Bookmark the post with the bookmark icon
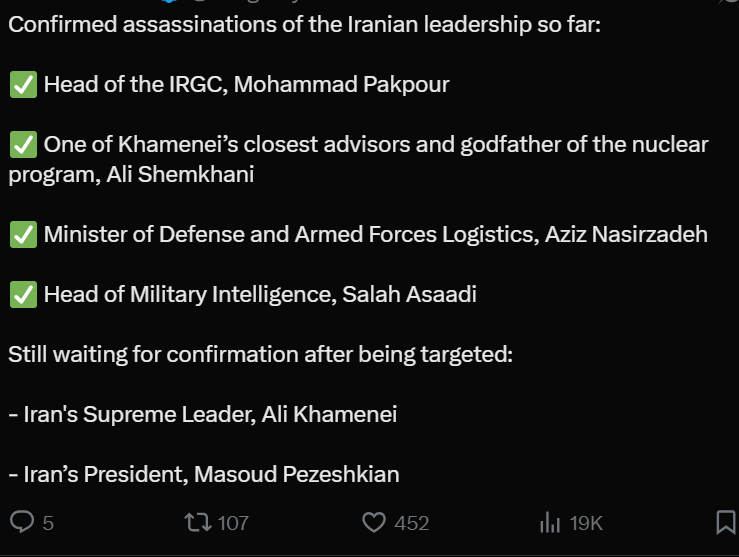 (x=727, y=522)
